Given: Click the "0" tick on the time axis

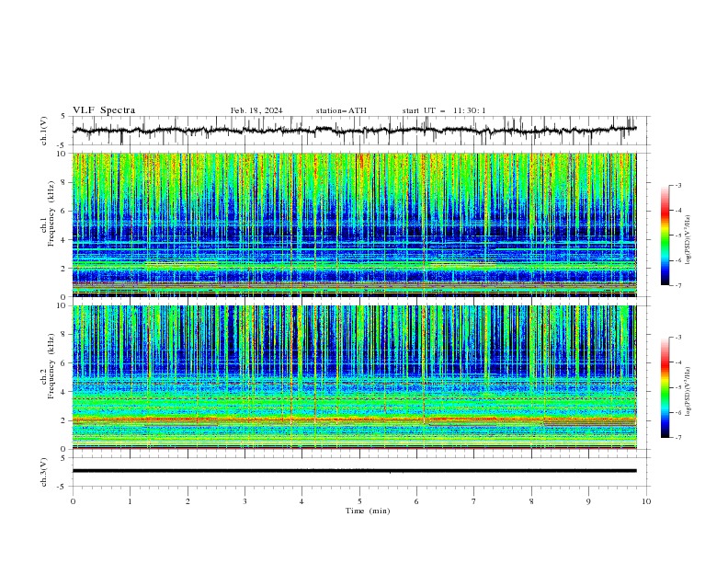Looking at the screenshot, I should point(73,501).
